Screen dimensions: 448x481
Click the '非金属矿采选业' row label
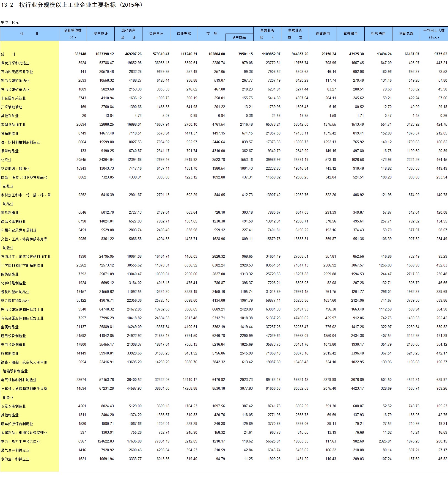(13, 98)
